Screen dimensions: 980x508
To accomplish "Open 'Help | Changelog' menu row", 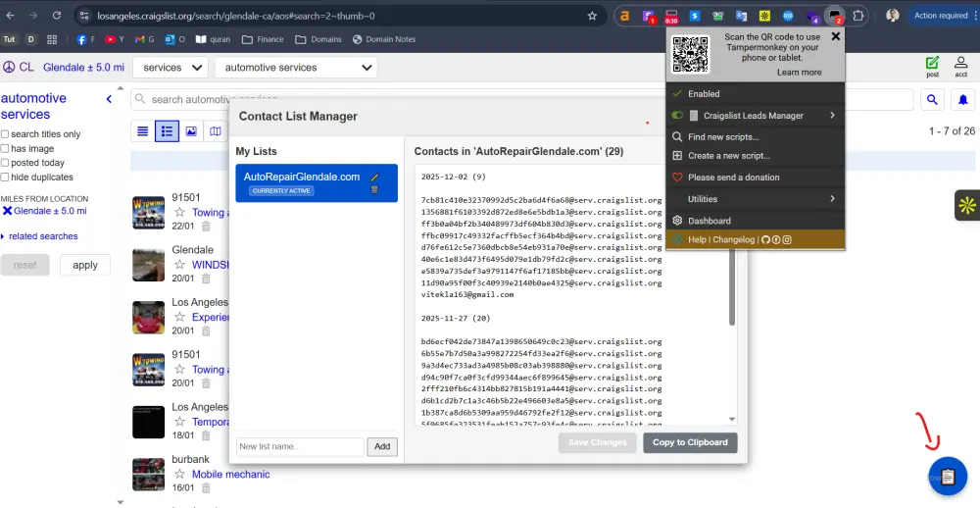I will pos(755,239).
